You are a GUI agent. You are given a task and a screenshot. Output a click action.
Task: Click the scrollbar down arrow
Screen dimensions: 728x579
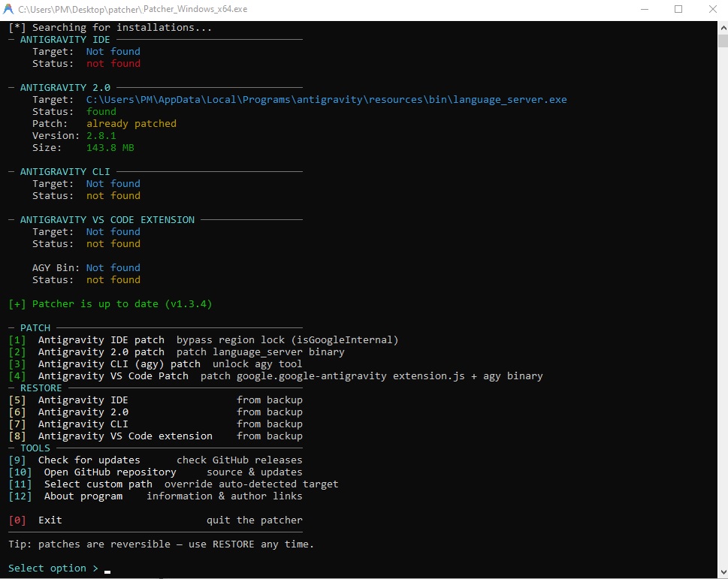pyautogui.click(x=723, y=572)
